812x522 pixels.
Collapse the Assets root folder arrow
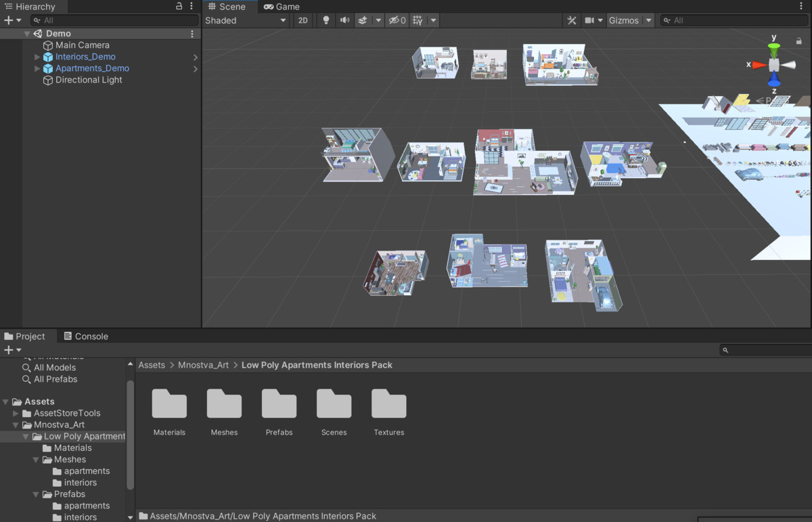tap(5, 401)
